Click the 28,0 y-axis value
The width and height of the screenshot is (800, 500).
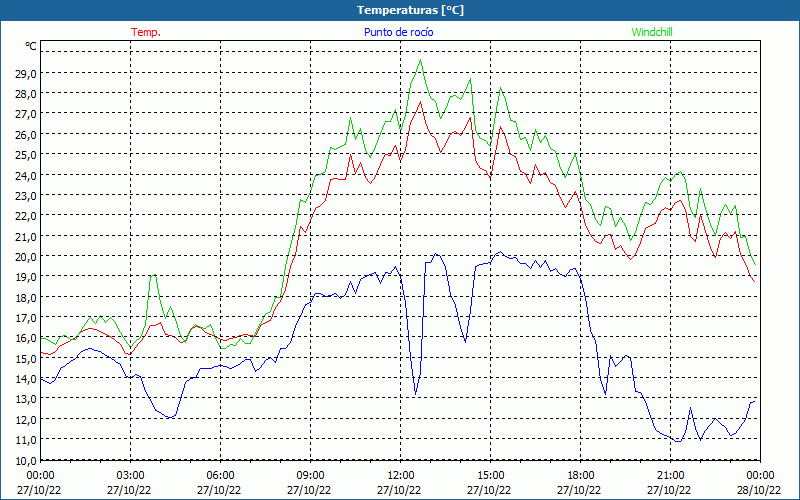pos(26,94)
